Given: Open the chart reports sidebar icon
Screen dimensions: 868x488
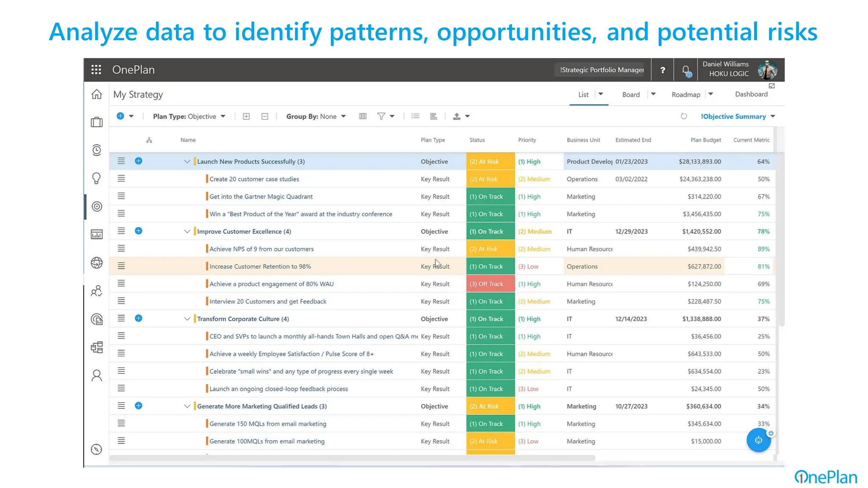Looking at the screenshot, I should (x=97, y=234).
